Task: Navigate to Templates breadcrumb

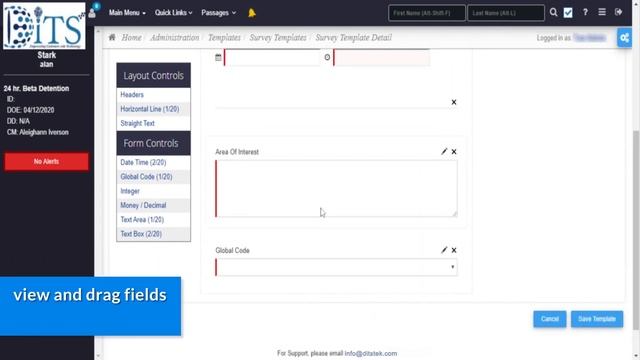Action: [x=224, y=38]
